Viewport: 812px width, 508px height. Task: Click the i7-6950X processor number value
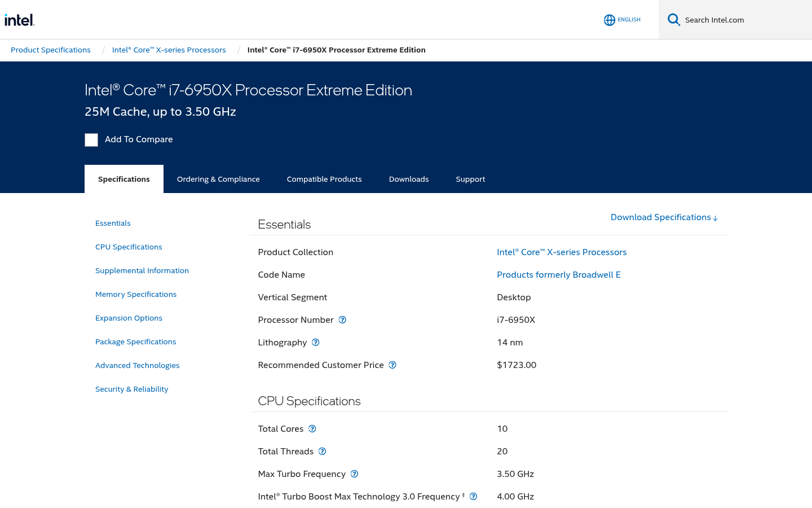pyautogui.click(x=516, y=320)
